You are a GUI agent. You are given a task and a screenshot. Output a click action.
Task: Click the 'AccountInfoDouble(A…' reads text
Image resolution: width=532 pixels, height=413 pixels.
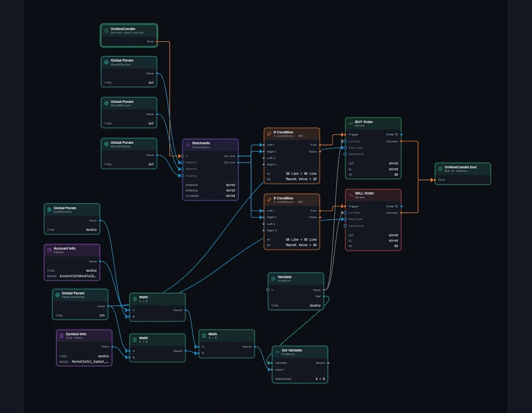click(78, 276)
